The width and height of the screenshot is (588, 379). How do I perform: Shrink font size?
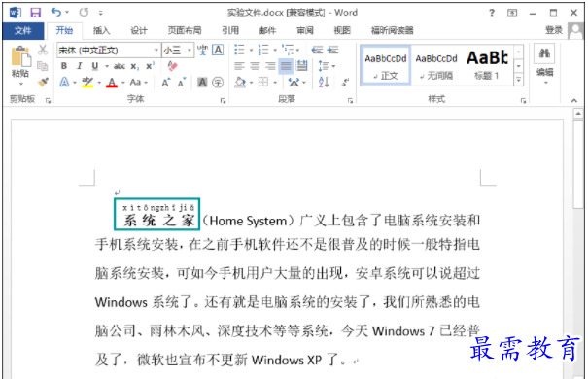(182, 82)
